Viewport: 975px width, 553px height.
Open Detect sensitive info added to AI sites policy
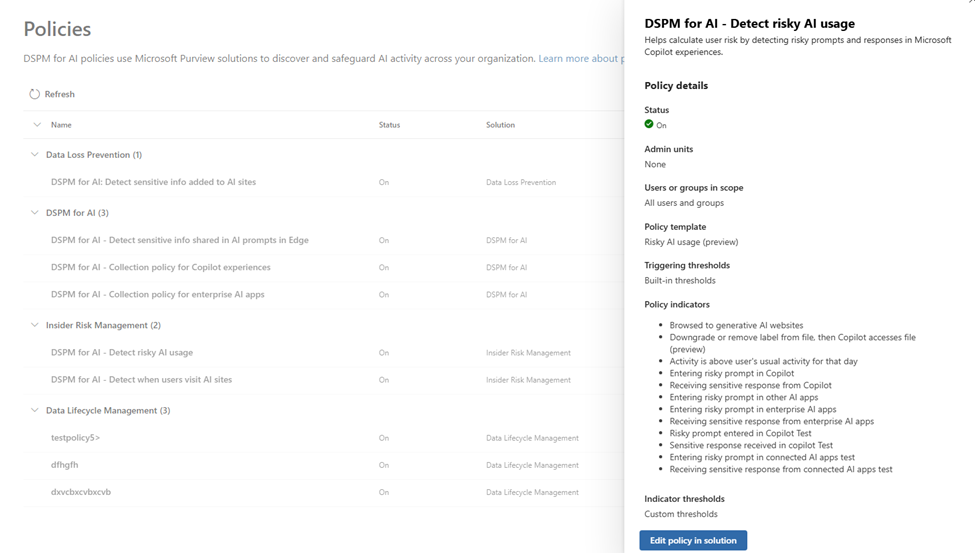153,182
